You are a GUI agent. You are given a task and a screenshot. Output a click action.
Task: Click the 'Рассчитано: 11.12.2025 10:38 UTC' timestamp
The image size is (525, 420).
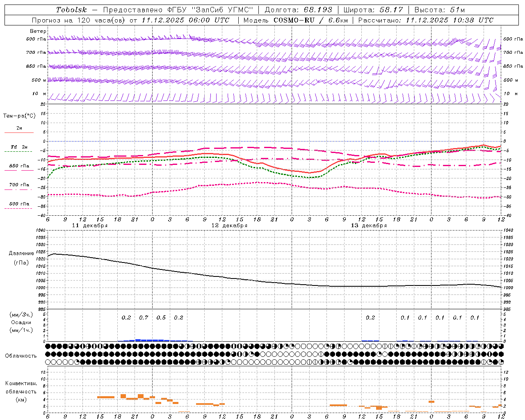click(x=426, y=20)
